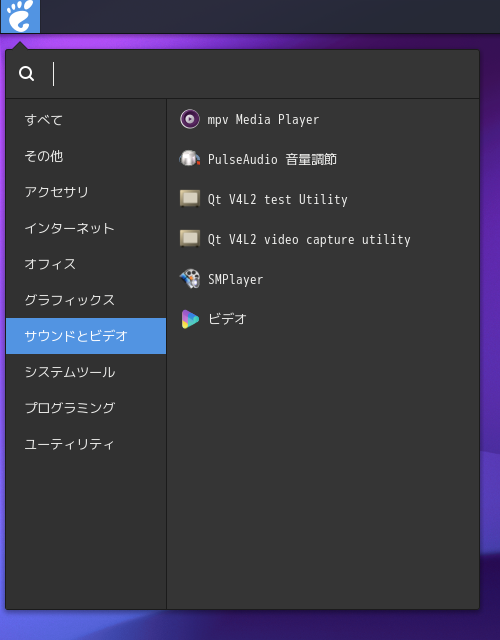Switch to the グラフィックス category
Viewport: 500px width, 640px height.
[x=86, y=300]
